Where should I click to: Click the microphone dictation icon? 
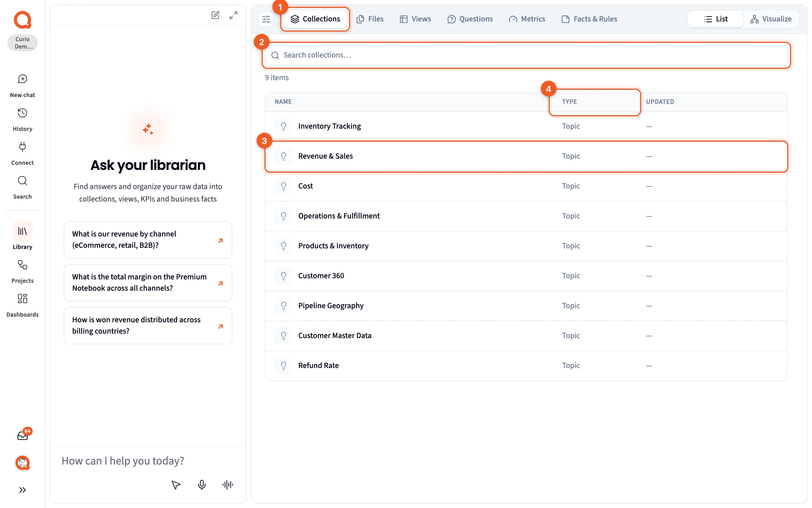coord(202,485)
